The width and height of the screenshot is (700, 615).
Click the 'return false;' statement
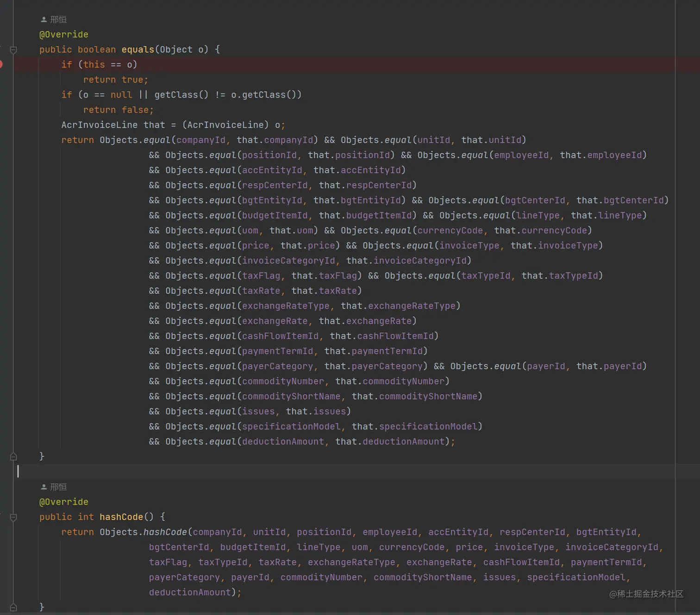coord(119,110)
